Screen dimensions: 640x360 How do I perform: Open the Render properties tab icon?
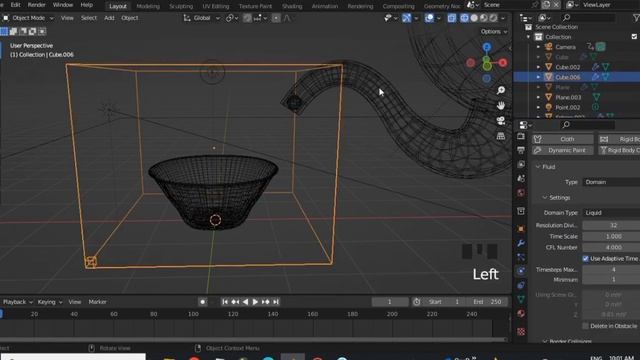[521, 136]
